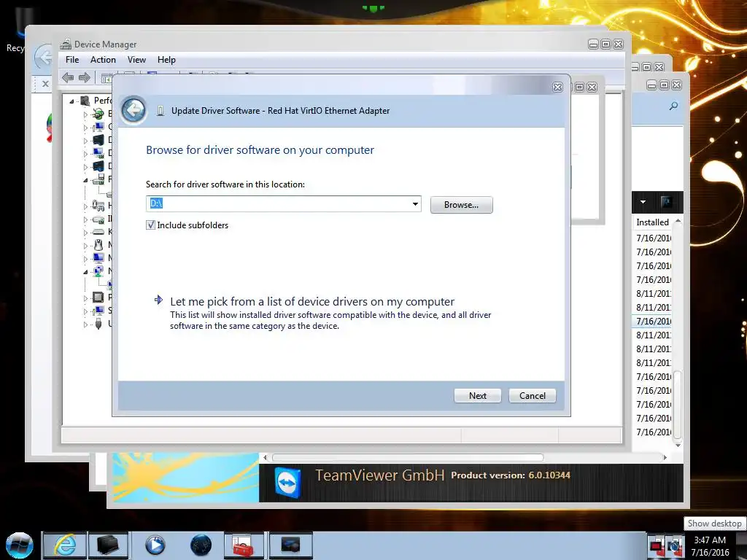
Task: Click the scroll-down arrow below the Installed column
Action: pyautogui.click(x=678, y=445)
